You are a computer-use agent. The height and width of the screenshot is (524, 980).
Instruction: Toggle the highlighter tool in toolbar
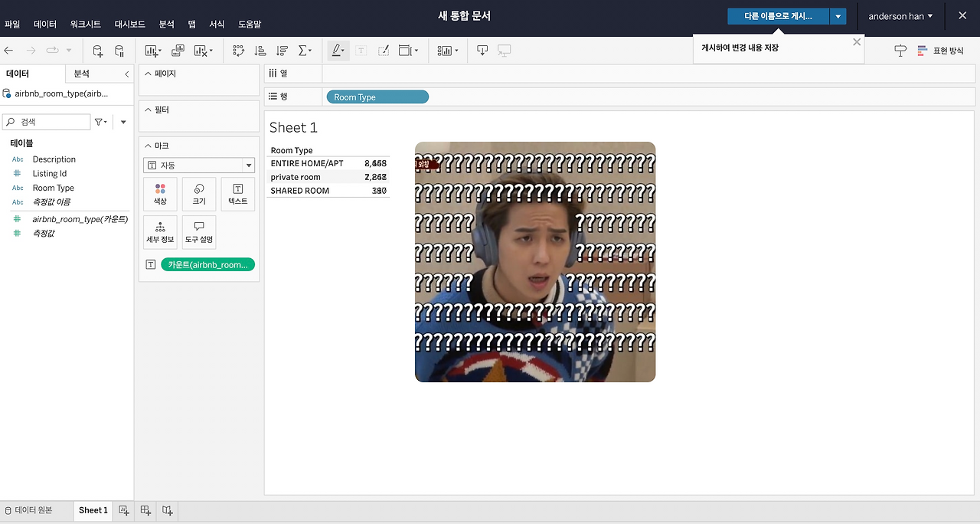click(x=338, y=51)
